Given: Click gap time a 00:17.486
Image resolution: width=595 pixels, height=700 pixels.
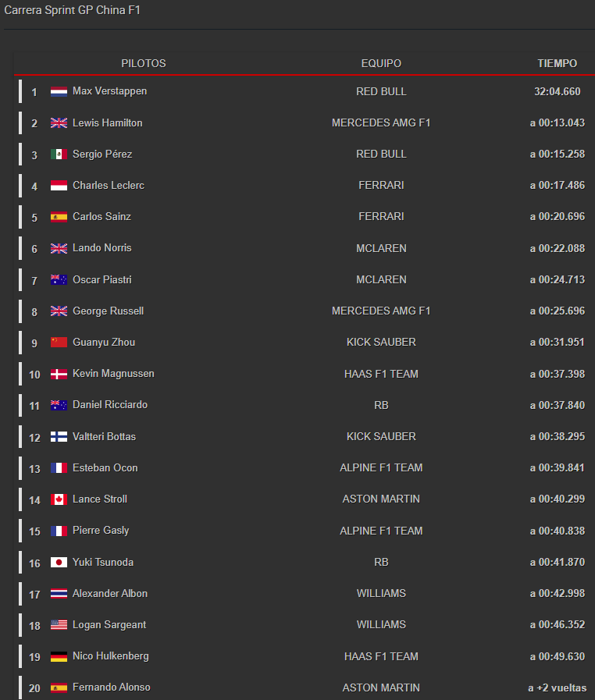Looking at the screenshot, I should [x=558, y=185].
